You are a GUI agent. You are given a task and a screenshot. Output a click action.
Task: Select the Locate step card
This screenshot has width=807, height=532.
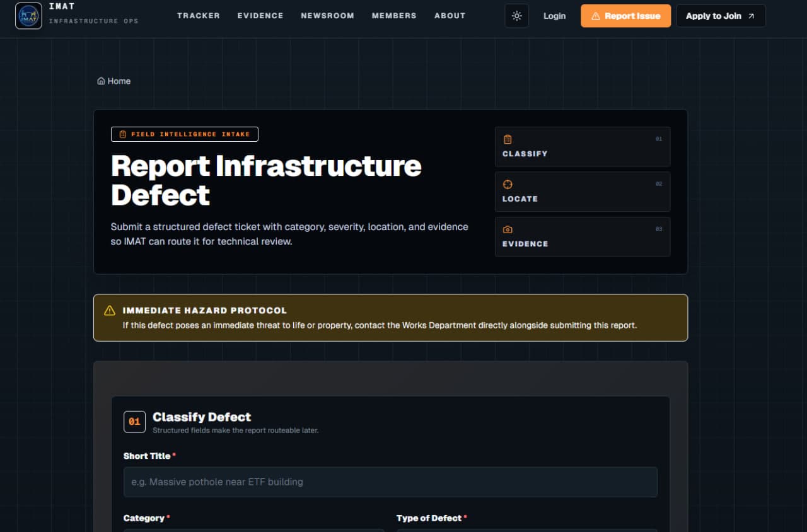(583, 192)
